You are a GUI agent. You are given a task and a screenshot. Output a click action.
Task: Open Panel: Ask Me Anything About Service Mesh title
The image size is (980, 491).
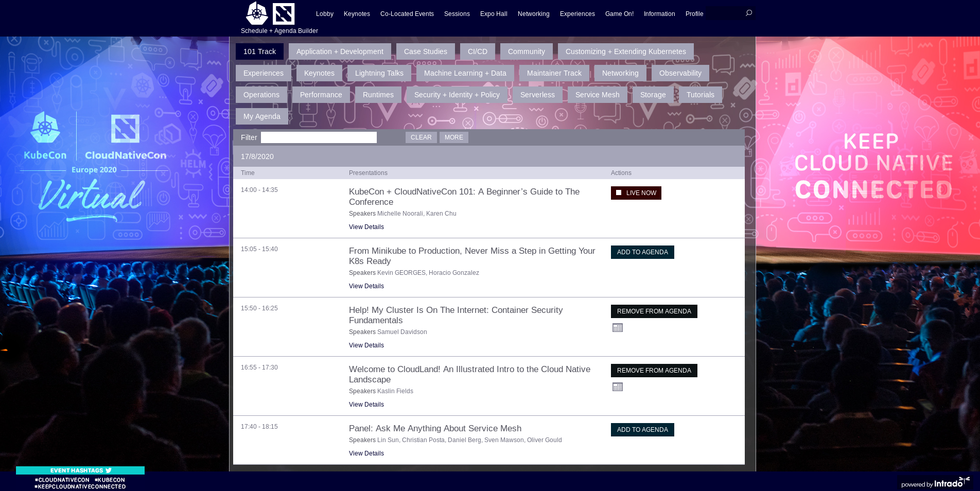point(435,428)
